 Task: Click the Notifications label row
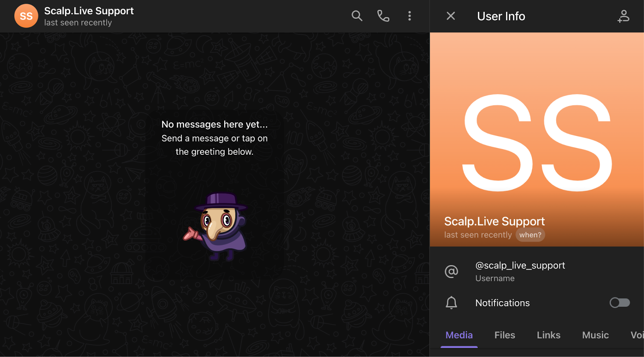click(502, 303)
